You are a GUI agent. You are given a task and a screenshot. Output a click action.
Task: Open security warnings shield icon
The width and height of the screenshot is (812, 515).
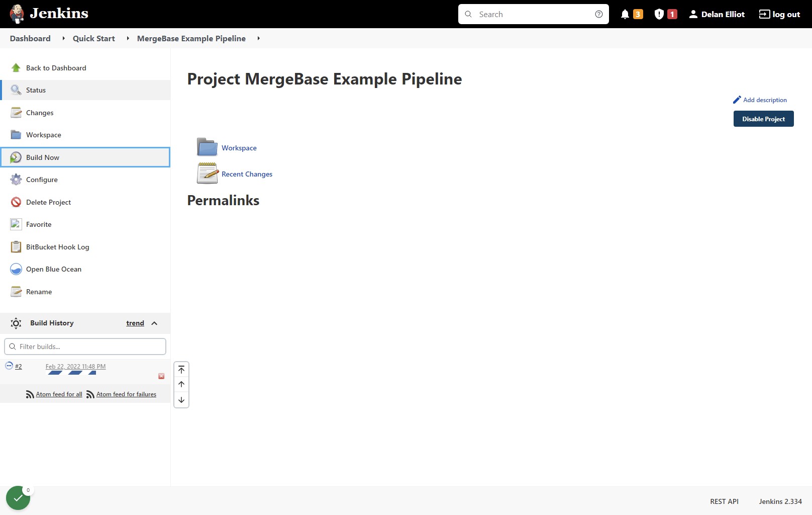tap(659, 14)
